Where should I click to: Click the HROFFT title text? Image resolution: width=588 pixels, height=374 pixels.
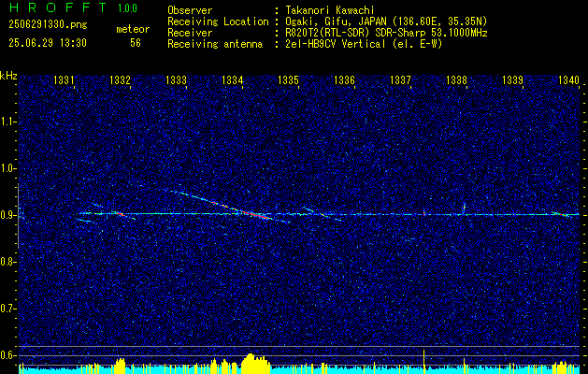[x=59, y=7]
